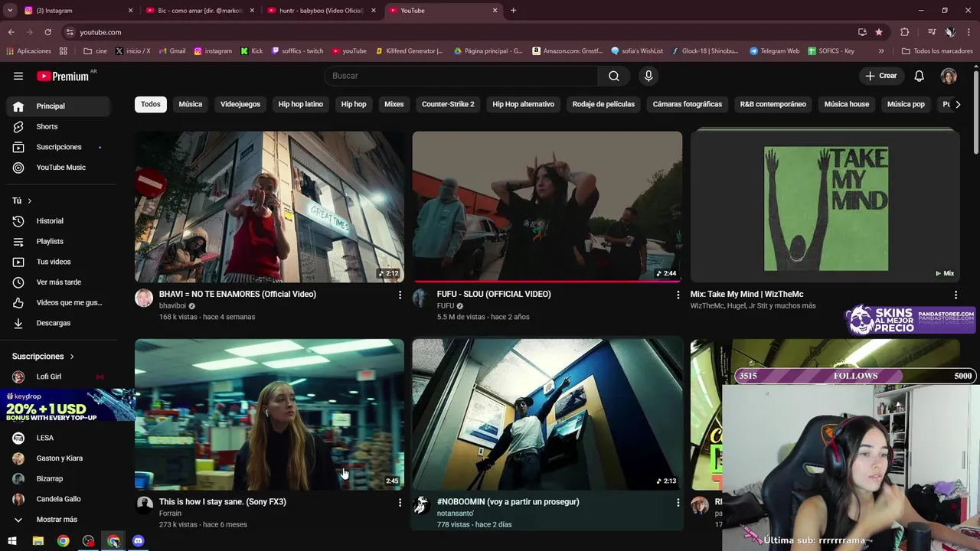Open new browser tab plus button
Image resolution: width=980 pixels, height=551 pixels.
pos(513,11)
